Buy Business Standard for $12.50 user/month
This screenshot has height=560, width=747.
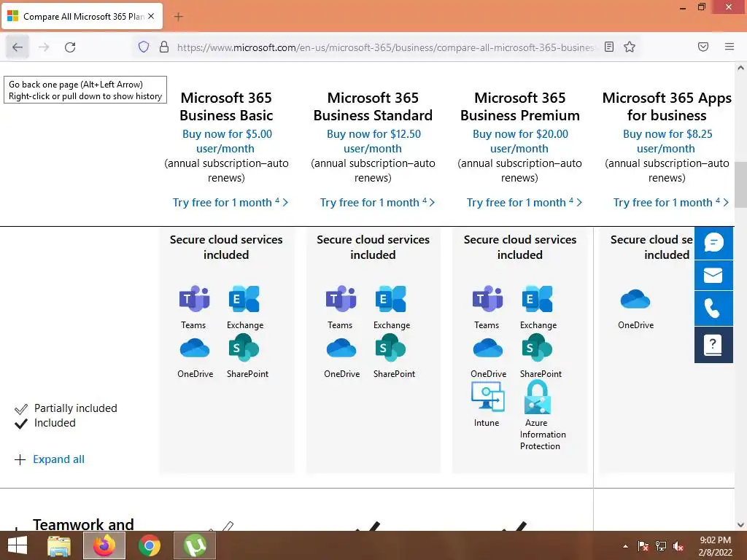373,141
